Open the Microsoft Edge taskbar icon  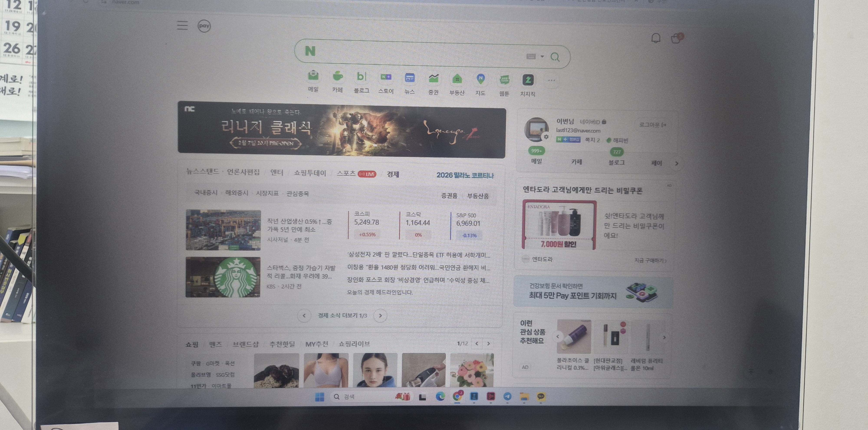click(440, 397)
